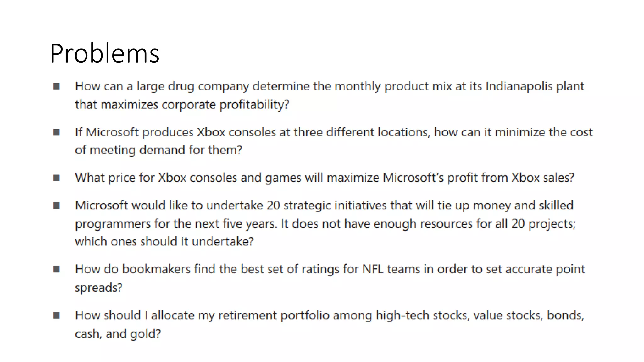
Task: Select the line 'that maximizes corporate profitability?'
Action: pyautogui.click(x=182, y=105)
